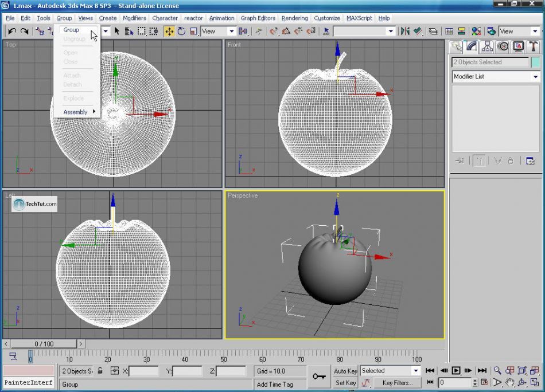
Task: Open render type View dropdown at right
Action: click(x=519, y=32)
